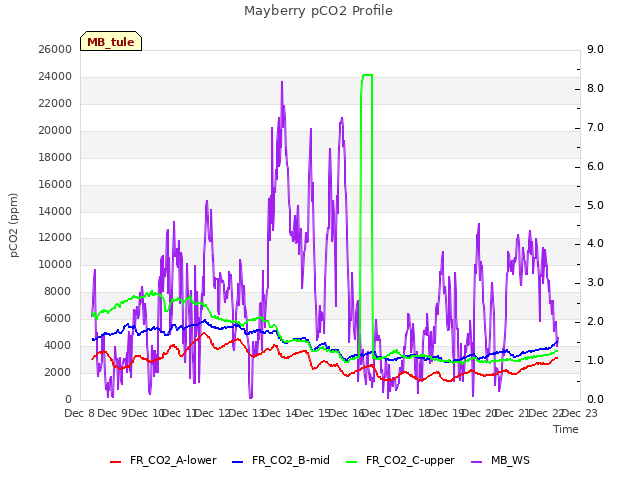Click the MB_tule site label box
This screenshot has width=640, height=480.
click(x=111, y=41)
